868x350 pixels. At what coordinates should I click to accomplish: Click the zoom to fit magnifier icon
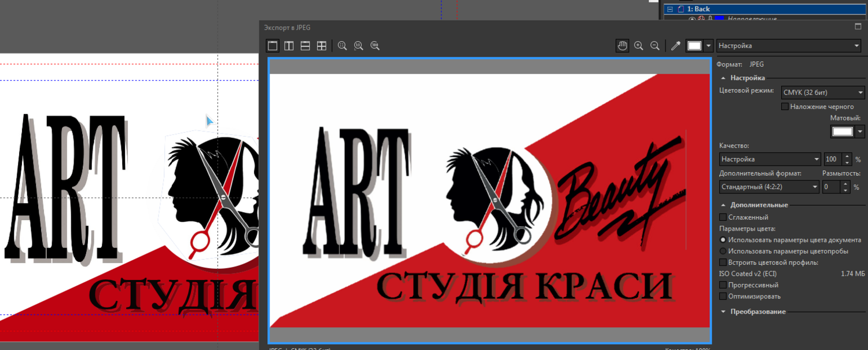343,45
